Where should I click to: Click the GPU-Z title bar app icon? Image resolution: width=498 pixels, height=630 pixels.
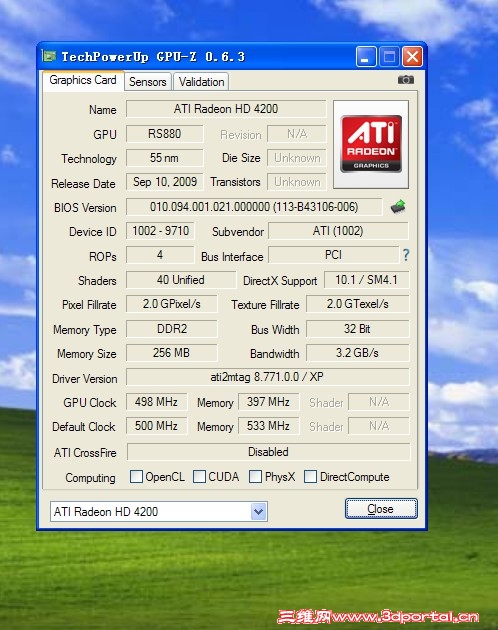[49, 56]
